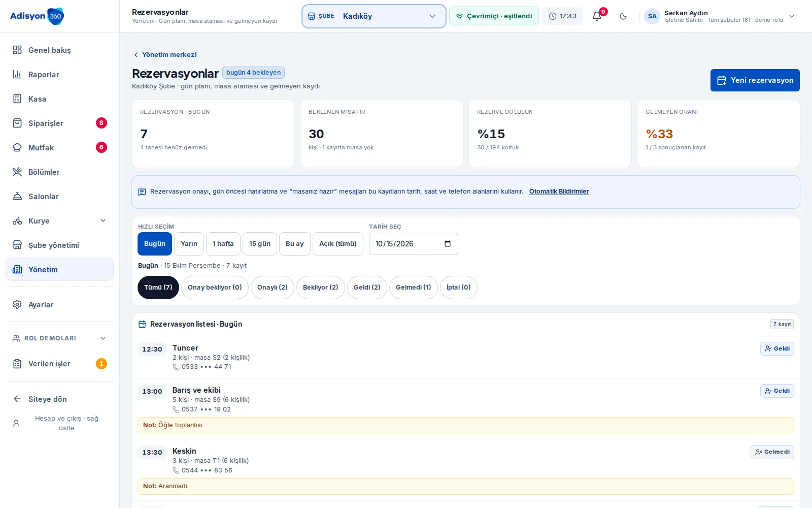Select the Açık (tümü) quick filter
This screenshot has height=508, width=812.
pos(338,244)
